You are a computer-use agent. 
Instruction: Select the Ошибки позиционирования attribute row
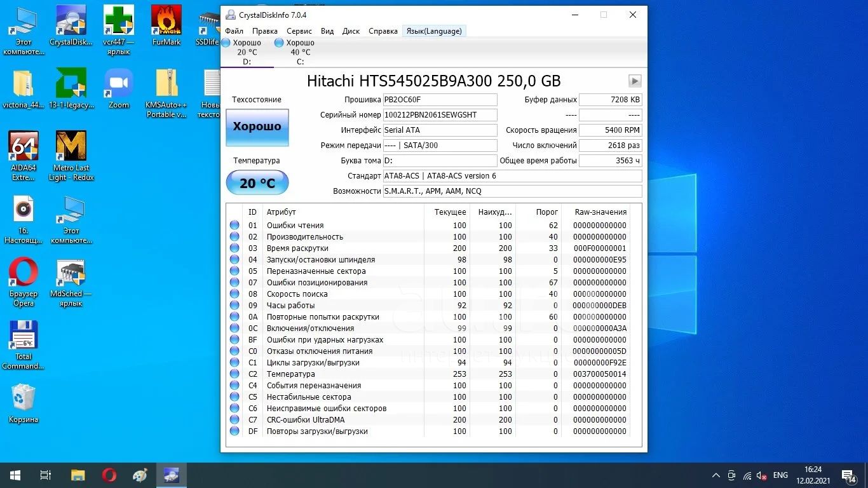[x=429, y=282]
